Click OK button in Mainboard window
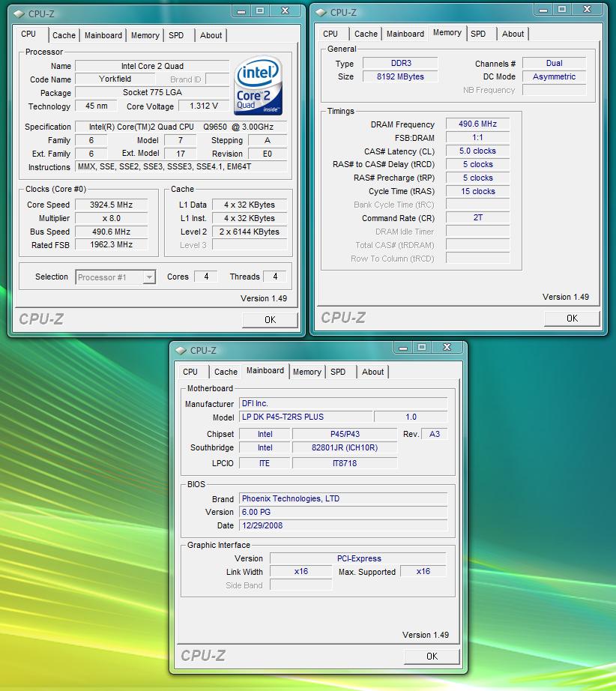 (432, 657)
